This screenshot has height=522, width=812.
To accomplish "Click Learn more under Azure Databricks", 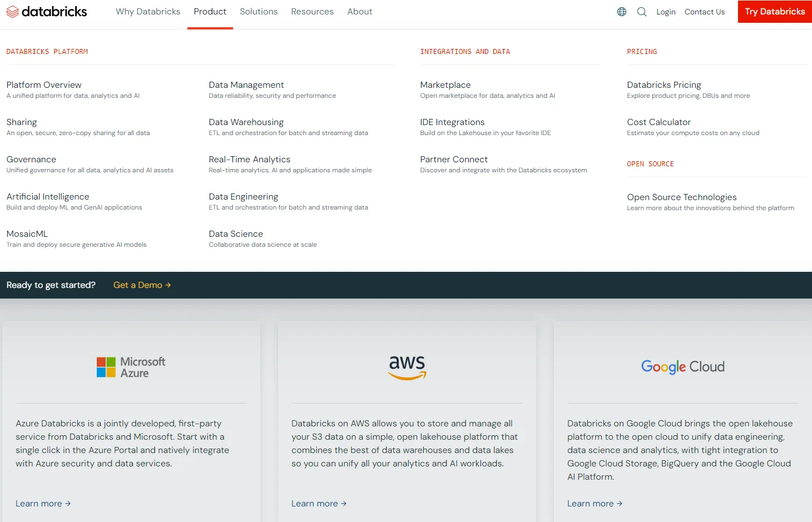I will point(43,504).
